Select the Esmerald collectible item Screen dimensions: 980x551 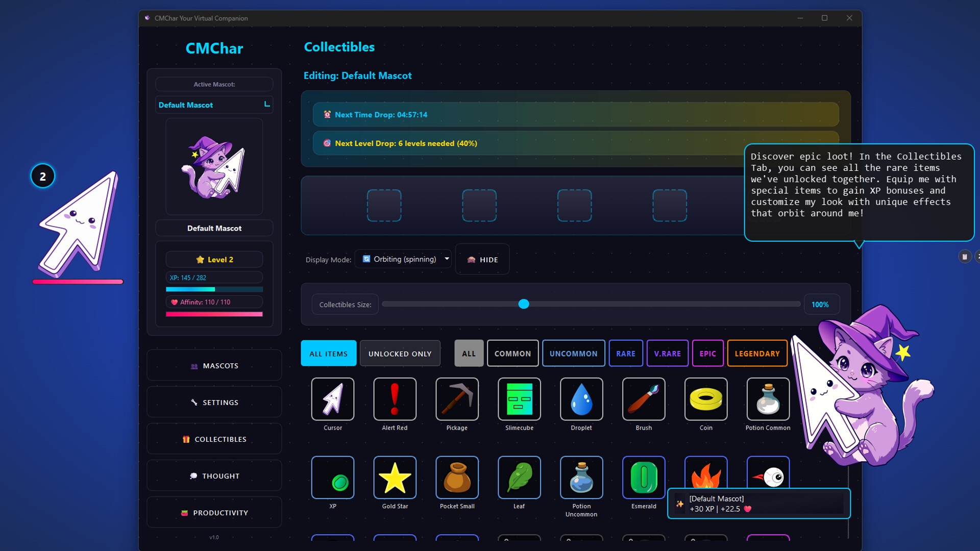click(x=643, y=478)
